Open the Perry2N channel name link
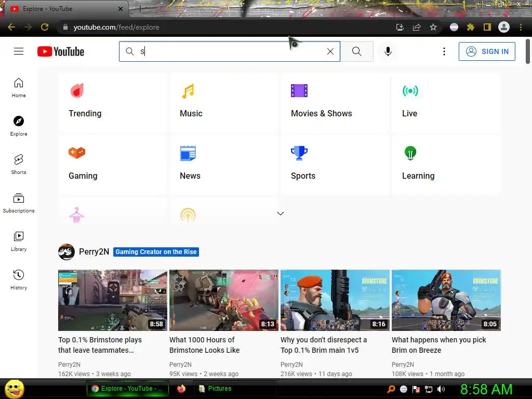Viewport: 532px width, 399px height. [94, 252]
